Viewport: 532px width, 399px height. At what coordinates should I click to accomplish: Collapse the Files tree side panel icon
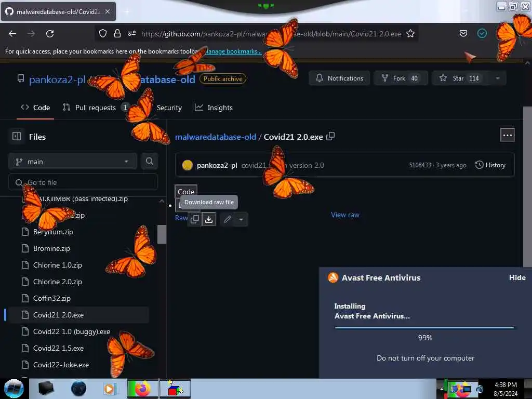pyautogui.click(x=17, y=137)
